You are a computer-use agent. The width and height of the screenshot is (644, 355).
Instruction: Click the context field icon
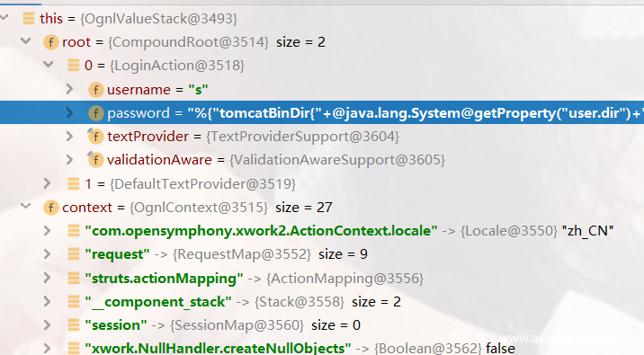[x=51, y=208]
